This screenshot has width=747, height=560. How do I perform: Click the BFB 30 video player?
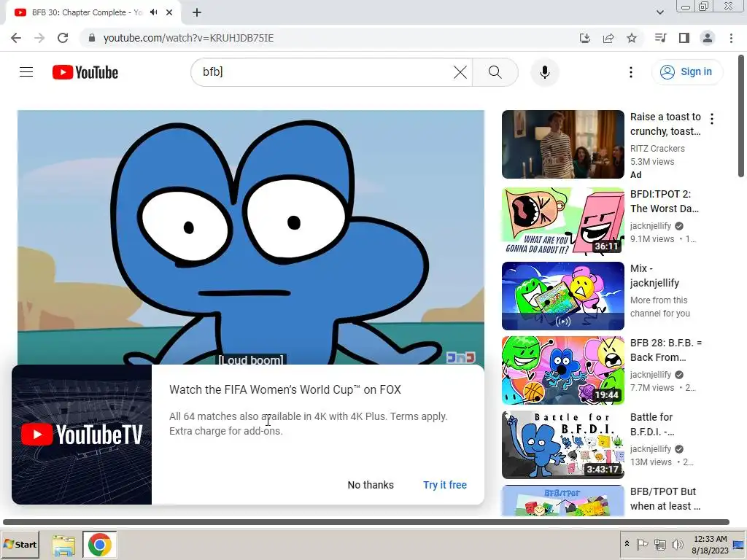pyautogui.click(x=251, y=237)
